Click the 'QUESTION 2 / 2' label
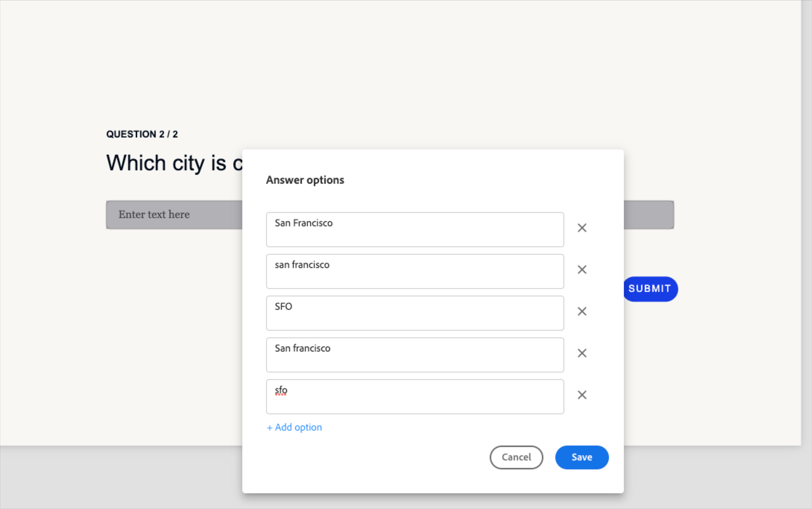 (x=142, y=134)
